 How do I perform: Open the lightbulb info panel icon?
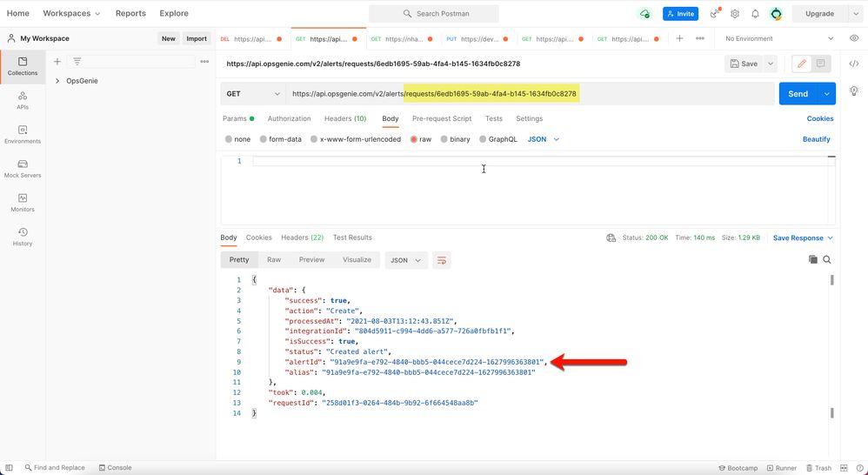pos(853,90)
